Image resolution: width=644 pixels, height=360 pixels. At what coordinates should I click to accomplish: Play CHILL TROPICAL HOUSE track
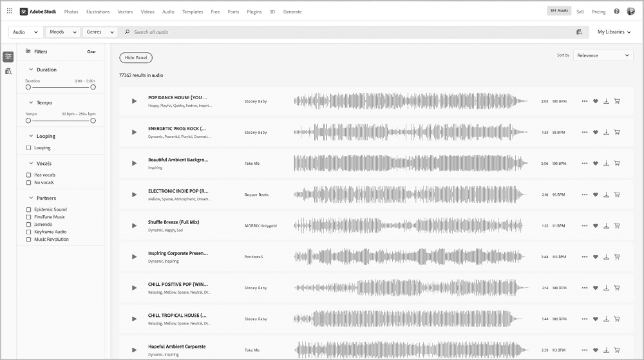click(x=134, y=319)
